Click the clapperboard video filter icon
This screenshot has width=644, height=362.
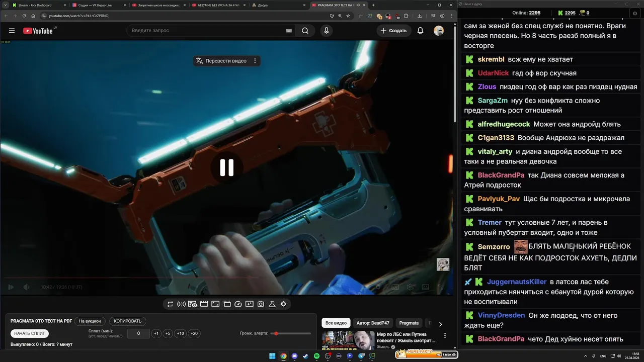[x=204, y=304]
